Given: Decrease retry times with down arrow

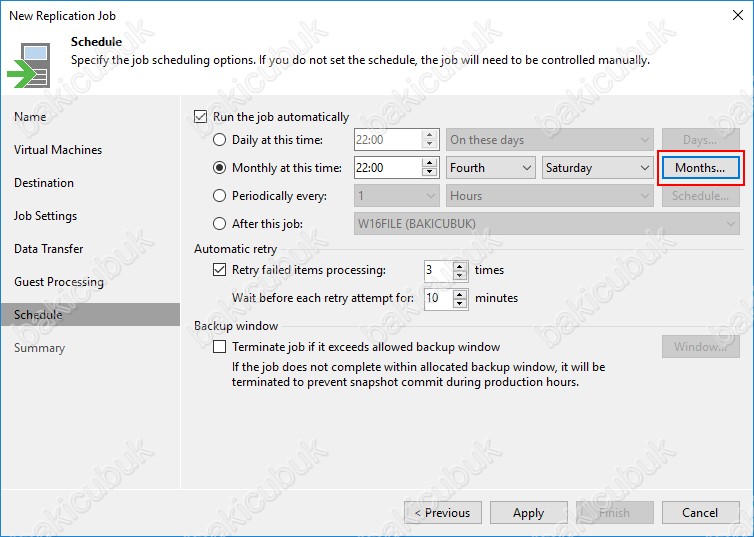Looking at the screenshot, I should (460, 275).
